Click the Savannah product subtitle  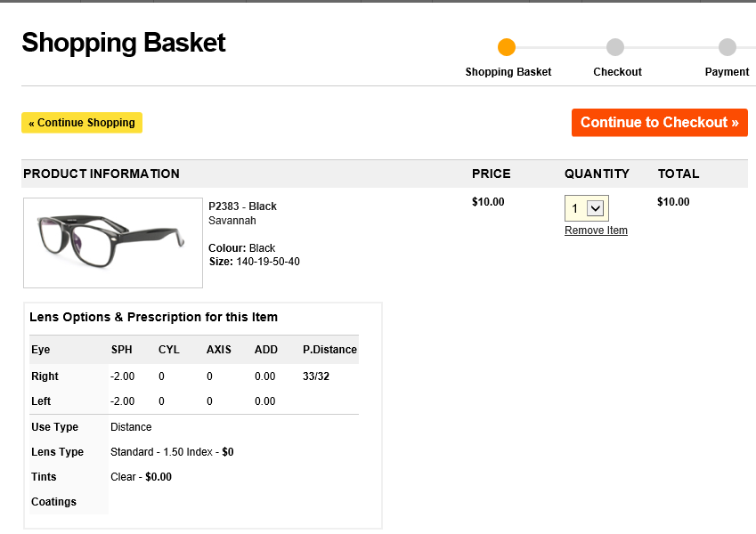[x=232, y=220]
